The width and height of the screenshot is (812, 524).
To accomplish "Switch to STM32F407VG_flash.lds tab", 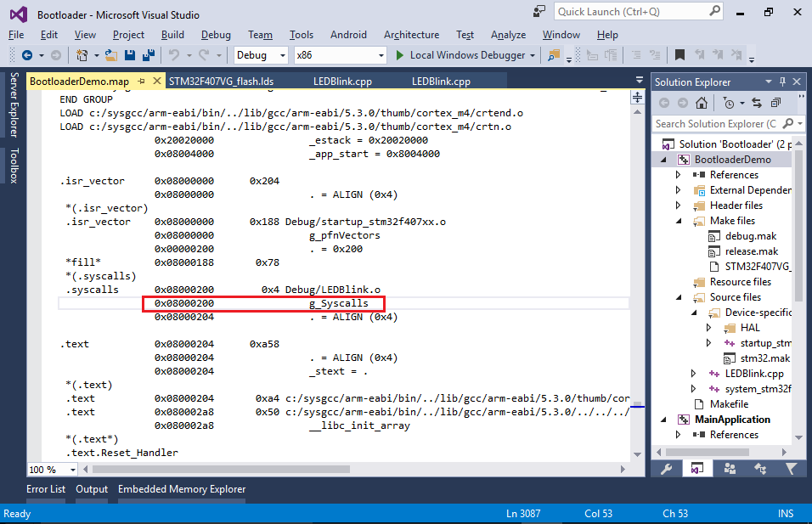I will (221, 82).
